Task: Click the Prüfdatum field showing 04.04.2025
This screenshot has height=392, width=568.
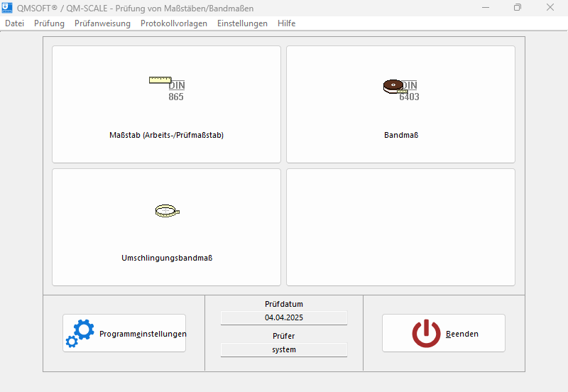Action: pos(284,317)
